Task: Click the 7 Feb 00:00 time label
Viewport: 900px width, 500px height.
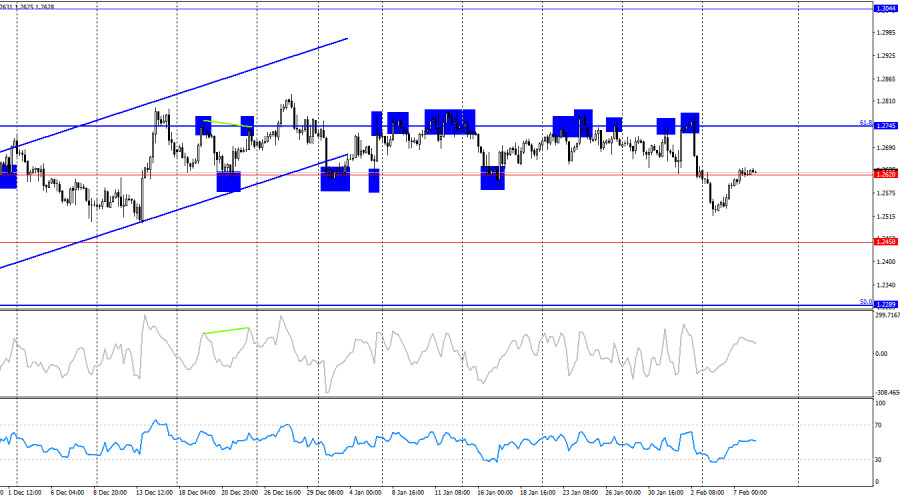Action: coord(750,493)
